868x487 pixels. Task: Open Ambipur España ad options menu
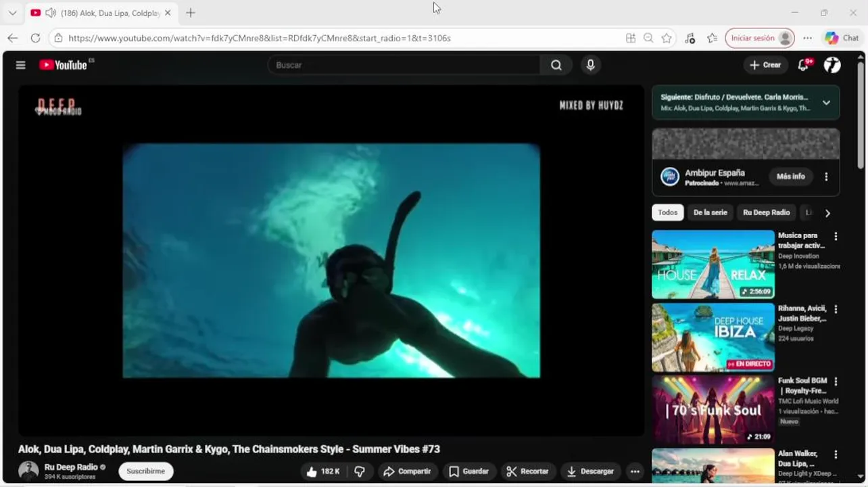tap(826, 177)
